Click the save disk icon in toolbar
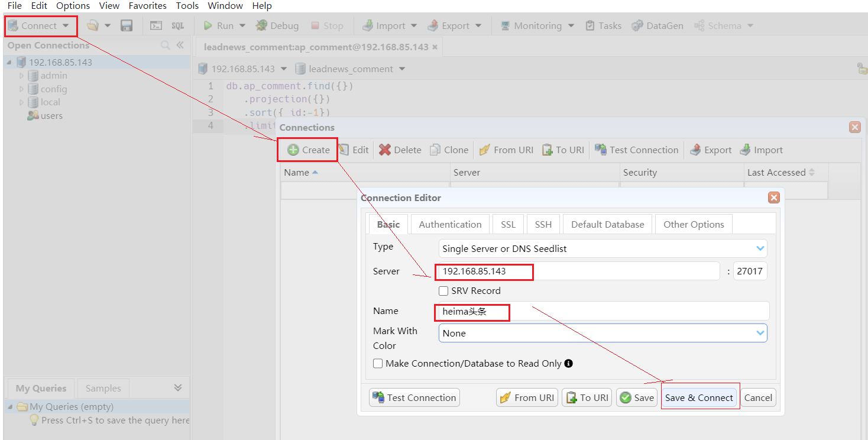868x440 pixels. click(x=127, y=26)
